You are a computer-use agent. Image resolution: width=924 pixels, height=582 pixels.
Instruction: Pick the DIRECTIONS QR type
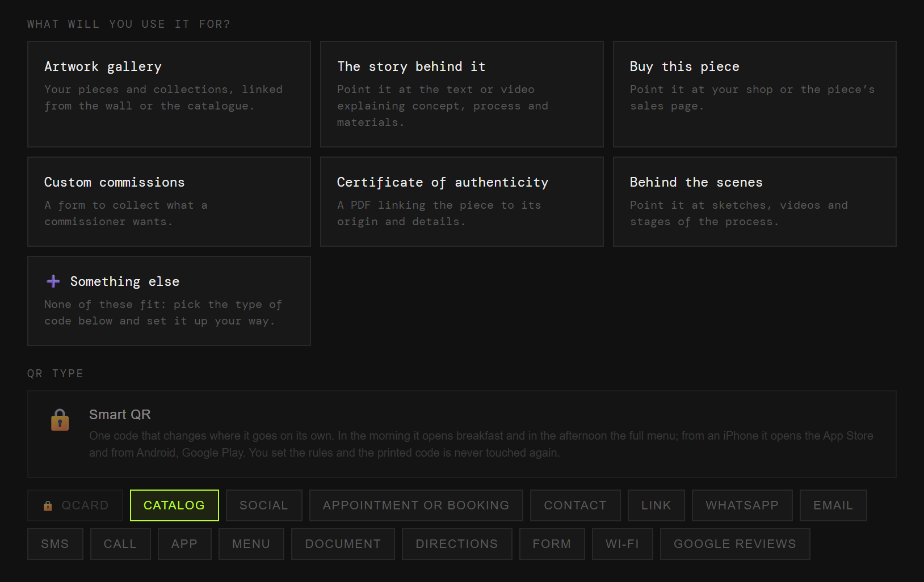457,544
